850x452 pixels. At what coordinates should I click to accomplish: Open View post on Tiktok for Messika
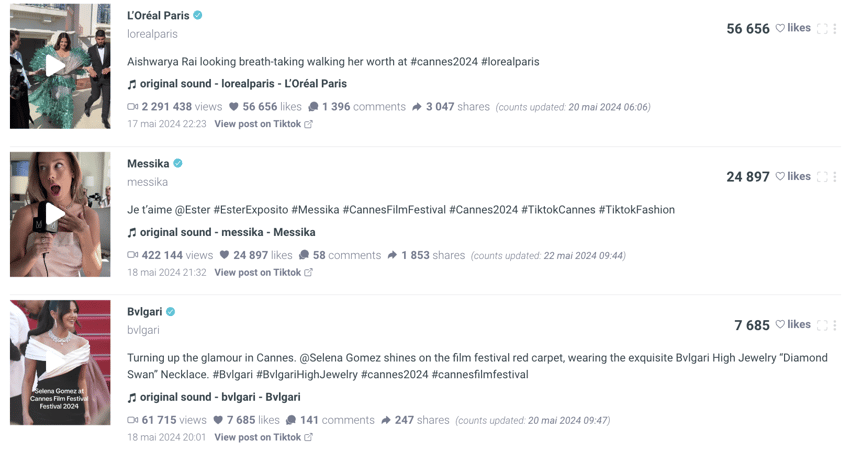click(263, 273)
